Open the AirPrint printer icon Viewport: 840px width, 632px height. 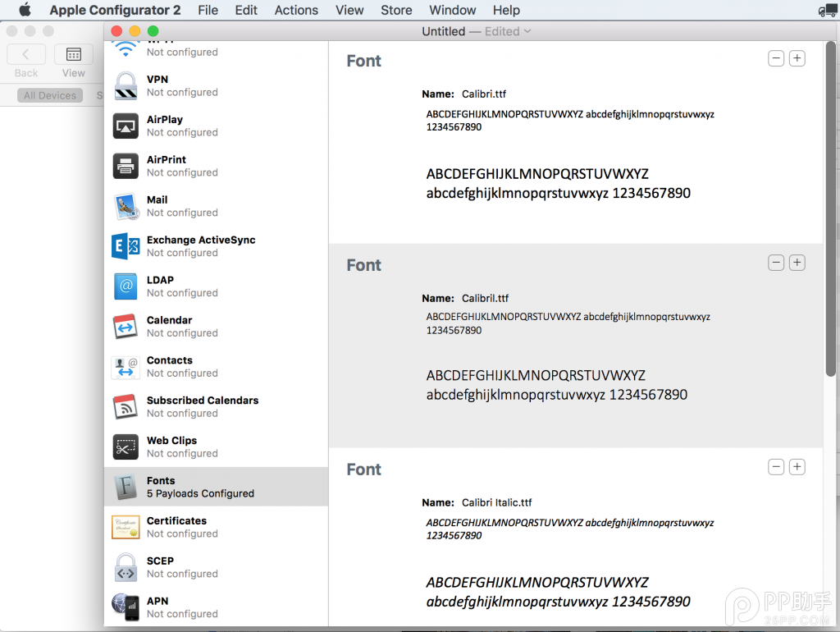click(126, 166)
